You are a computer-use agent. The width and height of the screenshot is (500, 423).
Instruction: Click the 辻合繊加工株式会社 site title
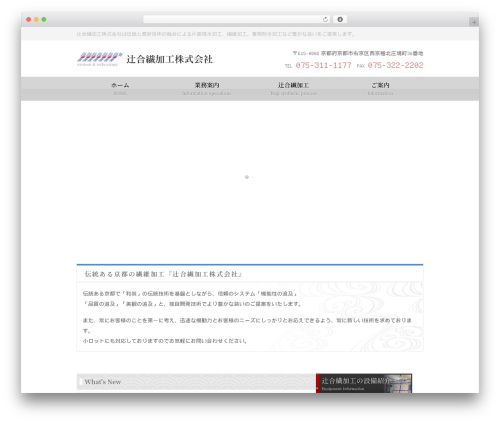[169, 59]
